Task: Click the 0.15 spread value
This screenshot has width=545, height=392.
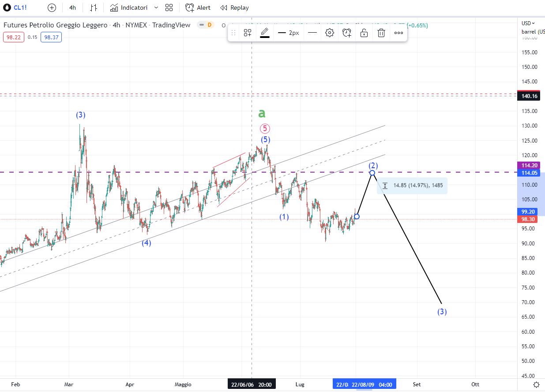Action: click(x=32, y=38)
